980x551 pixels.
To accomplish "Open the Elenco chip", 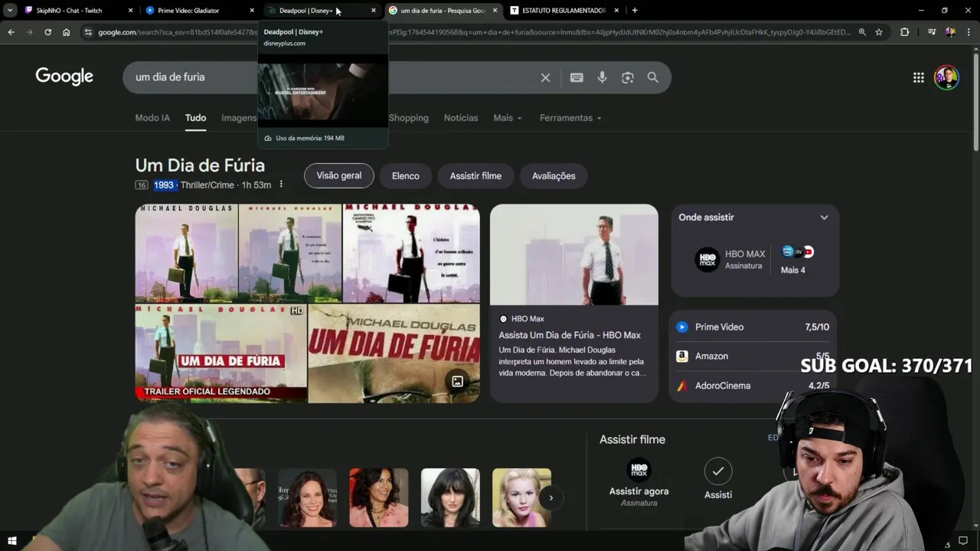I will coord(406,176).
